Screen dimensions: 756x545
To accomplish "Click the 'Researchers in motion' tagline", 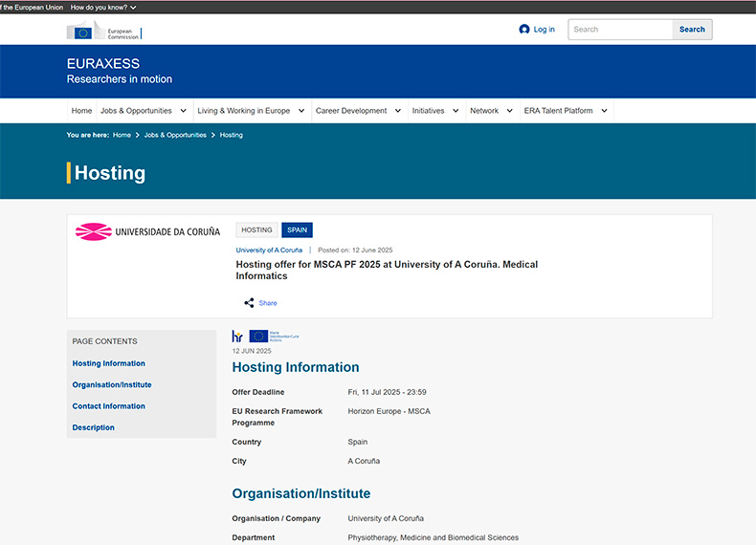I will point(120,79).
